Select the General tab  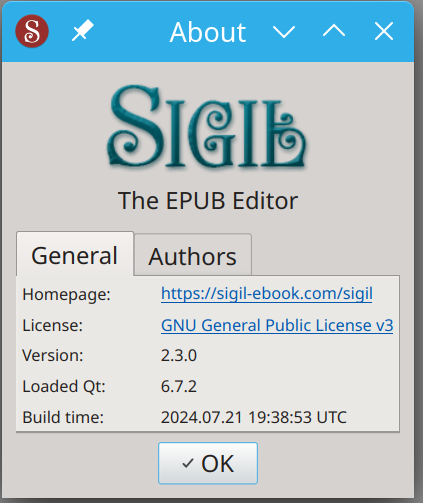pos(75,254)
